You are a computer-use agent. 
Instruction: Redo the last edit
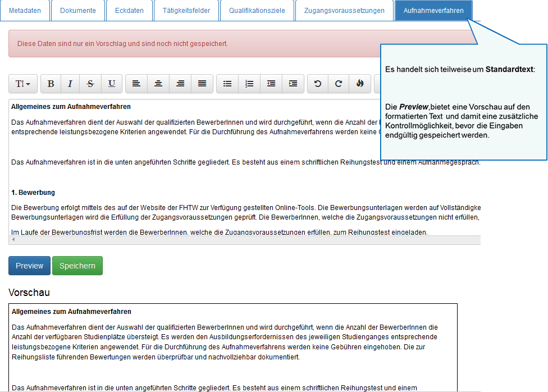(x=339, y=84)
